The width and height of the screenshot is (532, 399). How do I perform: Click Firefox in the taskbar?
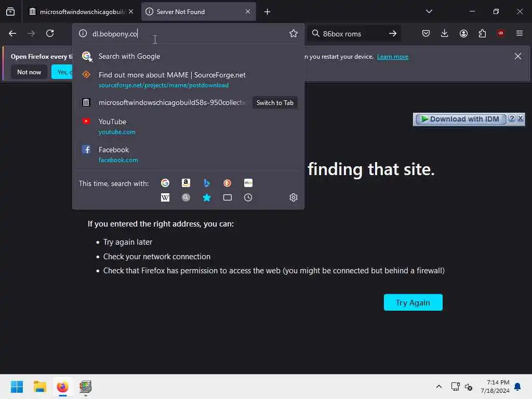pyautogui.click(x=63, y=387)
